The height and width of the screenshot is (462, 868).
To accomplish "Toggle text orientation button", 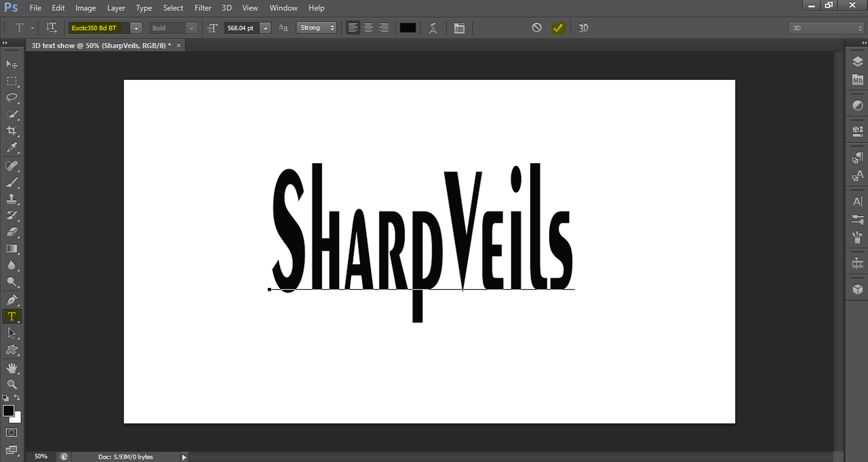I will 52,28.
